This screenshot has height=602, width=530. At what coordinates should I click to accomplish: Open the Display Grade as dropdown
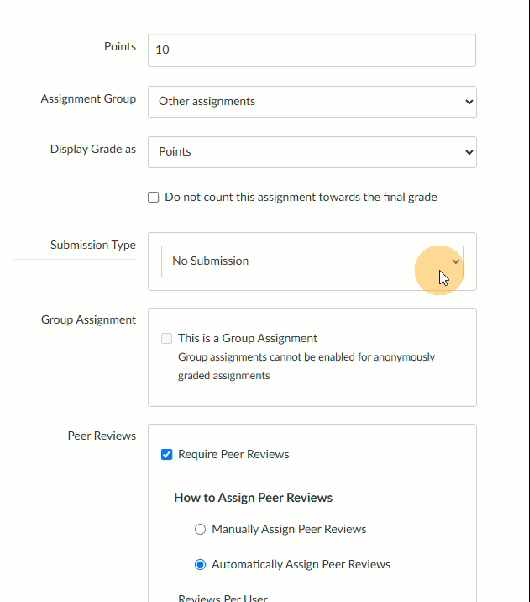point(312,152)
